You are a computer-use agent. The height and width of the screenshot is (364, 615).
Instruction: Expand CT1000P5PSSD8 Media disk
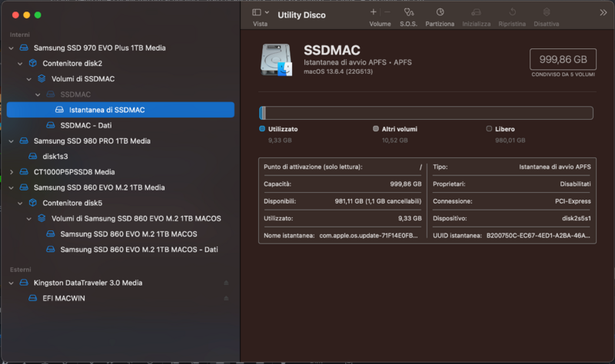pyautogui.click(x=12, y=172)
